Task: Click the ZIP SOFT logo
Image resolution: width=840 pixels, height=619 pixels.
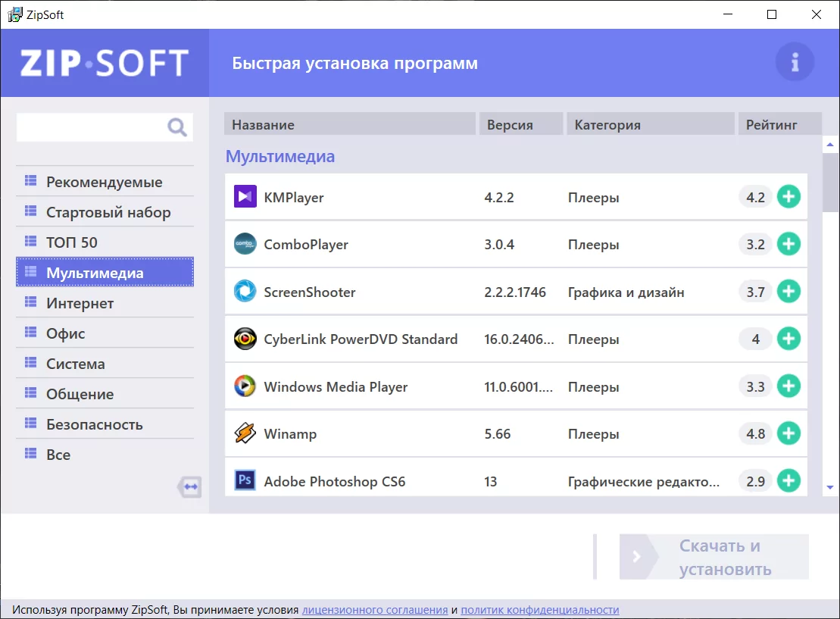Action: [x=105, y=63]
